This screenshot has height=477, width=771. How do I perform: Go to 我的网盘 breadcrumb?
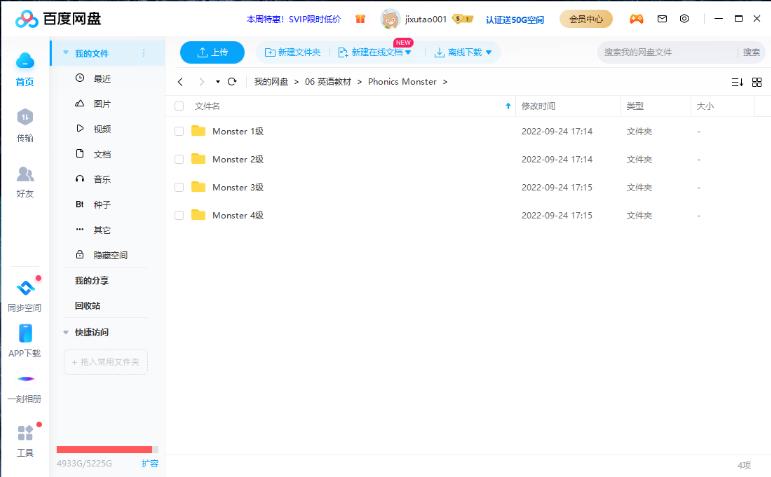[x=271, y=82]
